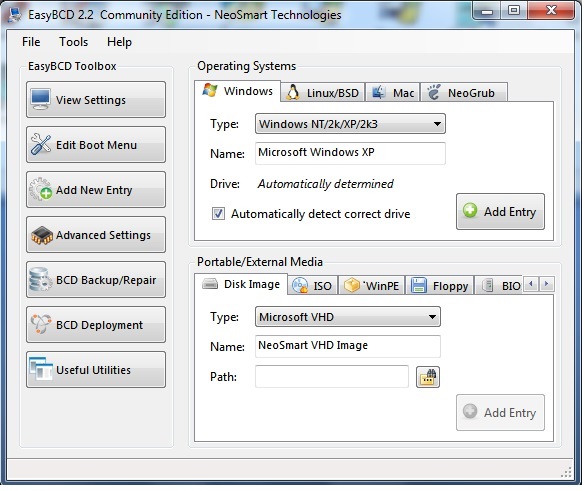Open the File menu
The width and height of the screenshot is (585, 491).
[31, 42]
